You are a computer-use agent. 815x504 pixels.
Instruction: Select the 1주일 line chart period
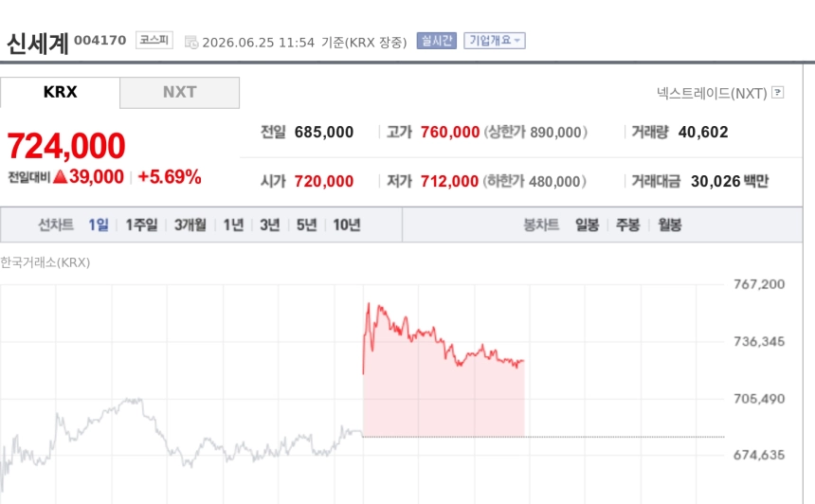[141, 225]
